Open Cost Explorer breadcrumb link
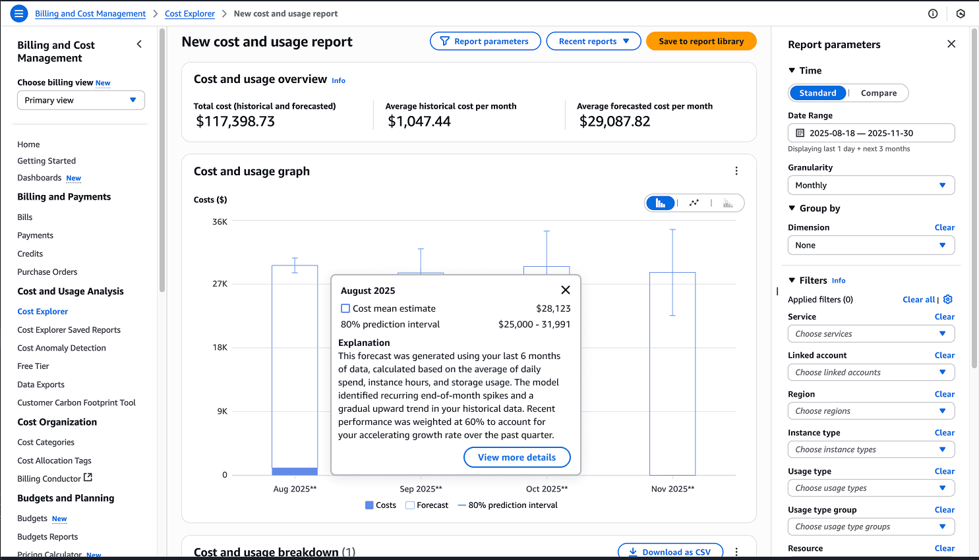 pyautogui.click(x=190, y=14)
